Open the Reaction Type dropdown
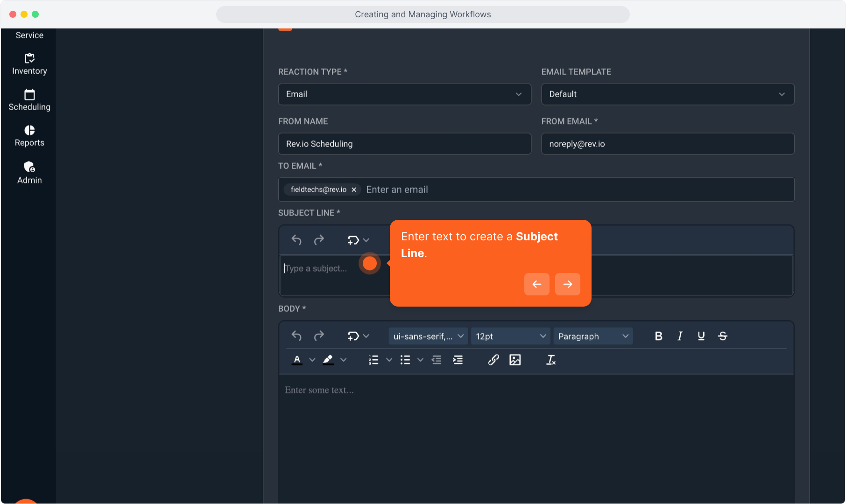The image size is (846, 504). coord(404,94)
